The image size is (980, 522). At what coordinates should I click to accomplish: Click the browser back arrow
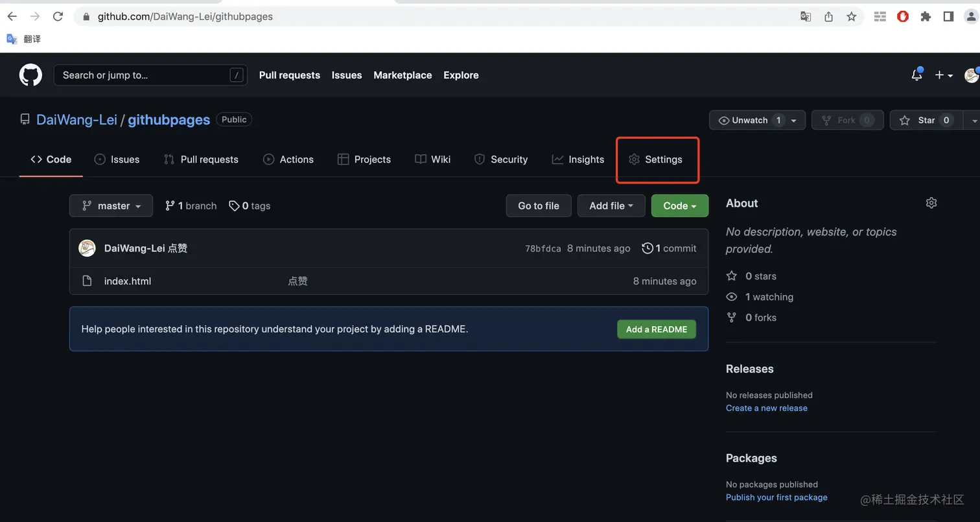pyautogui.click(x=12, y=16)
